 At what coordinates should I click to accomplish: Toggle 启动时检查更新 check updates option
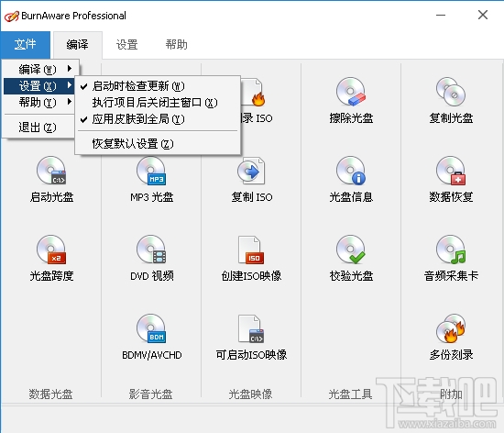[x=158, y=86]
